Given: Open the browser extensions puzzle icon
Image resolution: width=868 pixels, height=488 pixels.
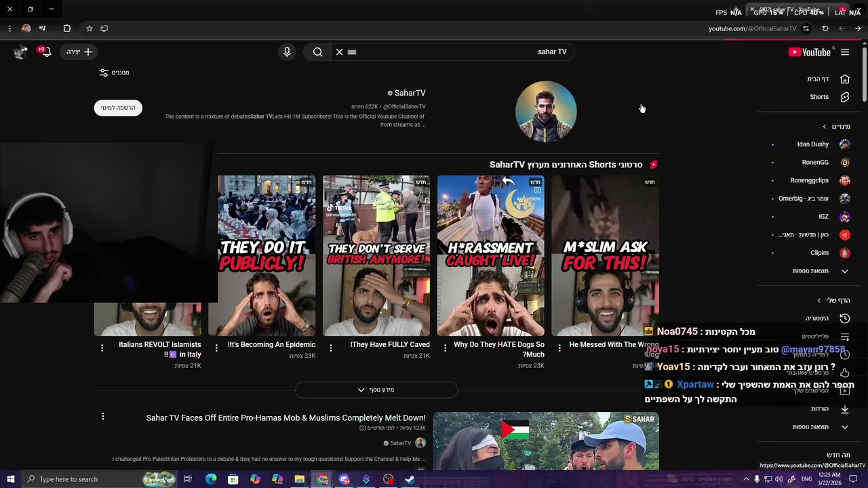Looking at the screenshot, I should coord(66,28).
